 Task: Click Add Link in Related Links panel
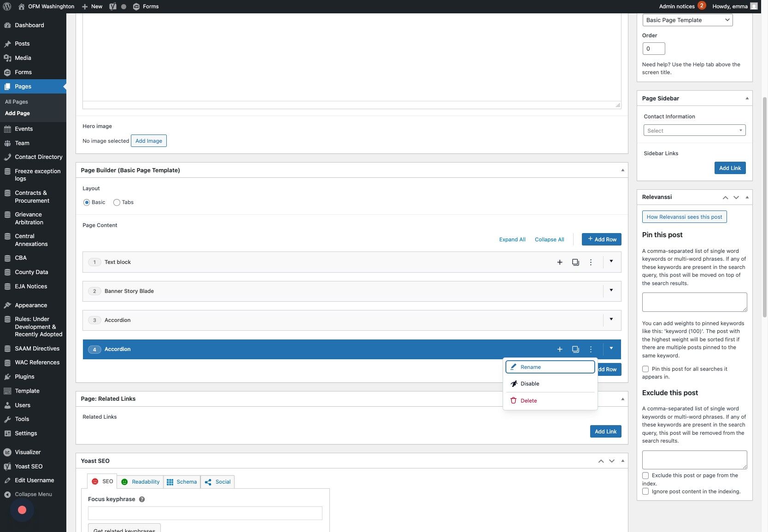tap(606, 432)
